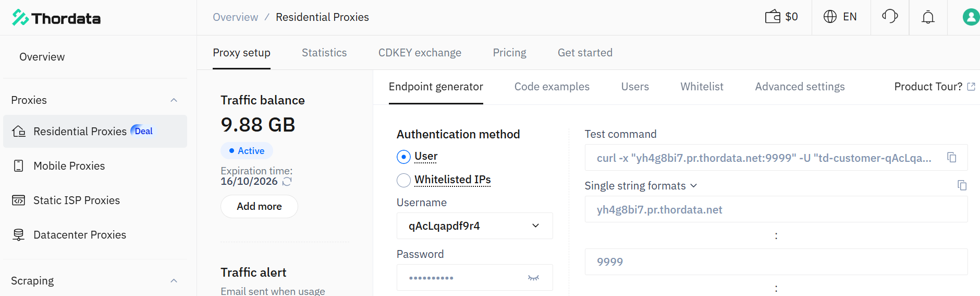Open the notifications bell
980x296 pixels.
[x=928, y=17]
